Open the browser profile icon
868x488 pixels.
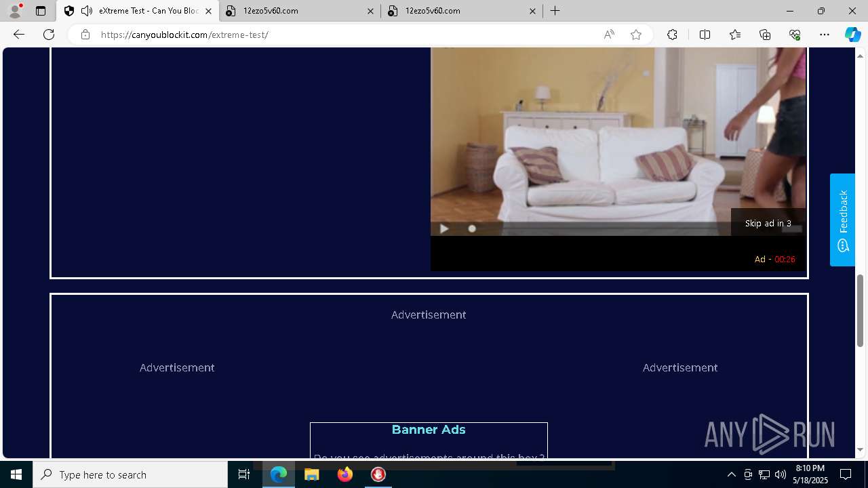[14, 11]
